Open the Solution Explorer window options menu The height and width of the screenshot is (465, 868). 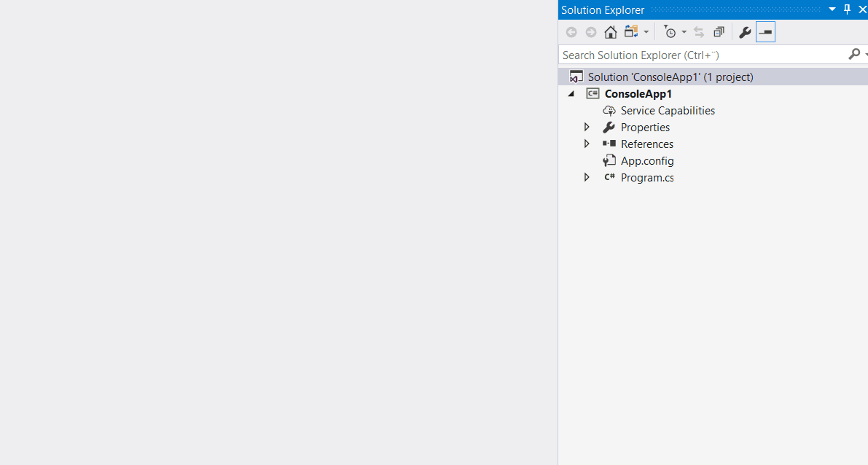[832, 9]
